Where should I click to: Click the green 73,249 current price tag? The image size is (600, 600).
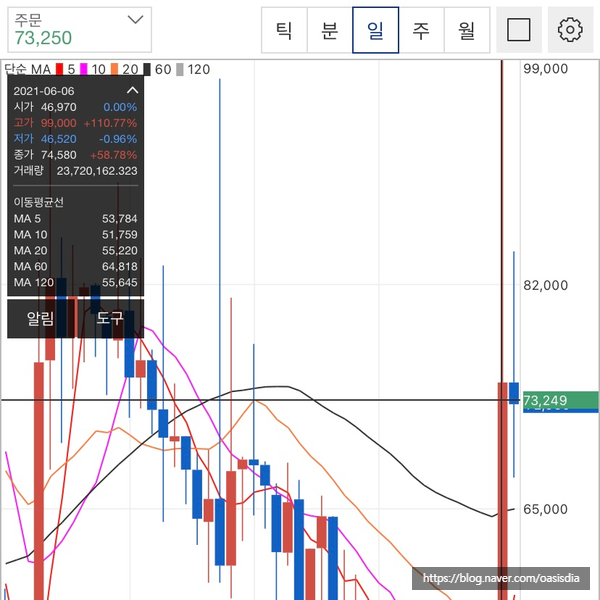click(560, 401)
